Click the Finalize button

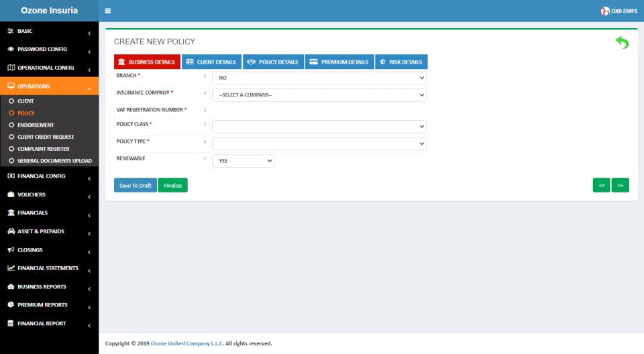pyautogui.click(x=173, y=185)
